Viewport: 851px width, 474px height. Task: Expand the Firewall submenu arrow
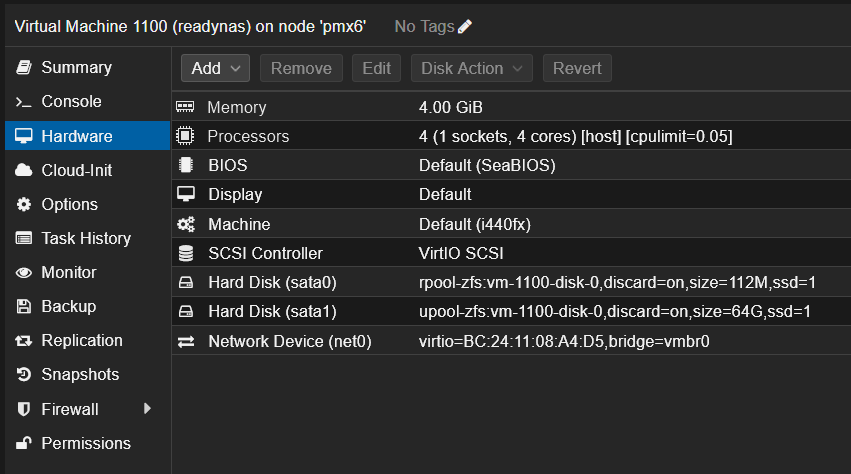click(x=147, y=408)
